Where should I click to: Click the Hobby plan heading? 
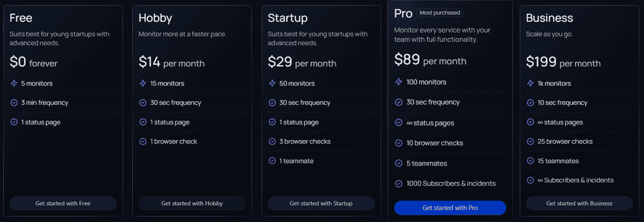tap(155, 18)
